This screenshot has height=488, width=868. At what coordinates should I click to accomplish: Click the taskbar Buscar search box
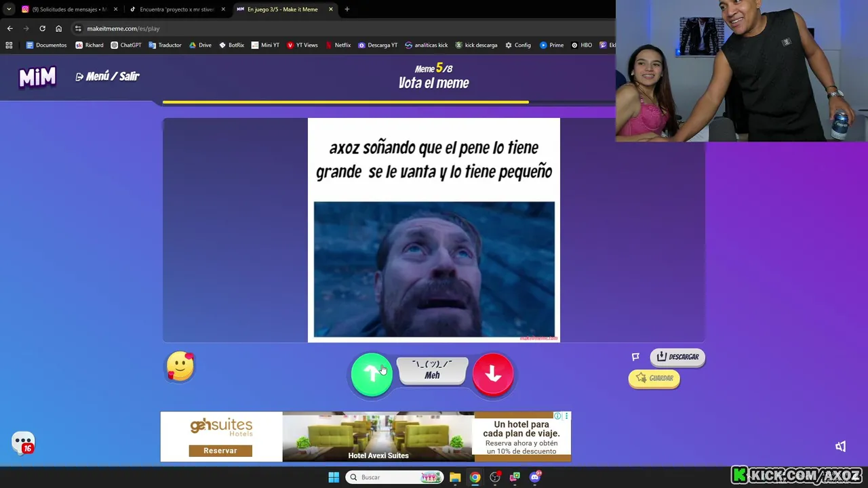tap(395, 477)
